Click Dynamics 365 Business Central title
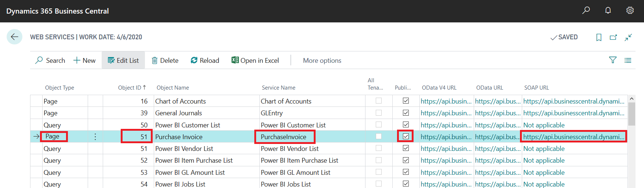This screenshot has height=188, width=644. [x=58, y=11]
